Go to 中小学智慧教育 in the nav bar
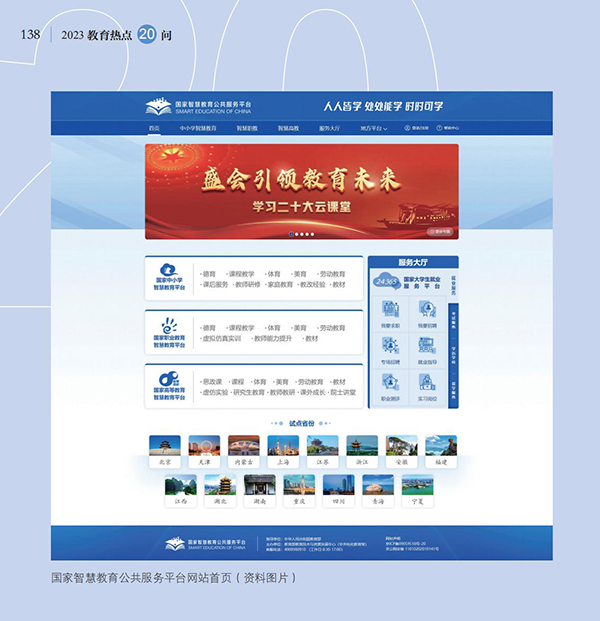600x621 pixels. click(x=198, y=128)
